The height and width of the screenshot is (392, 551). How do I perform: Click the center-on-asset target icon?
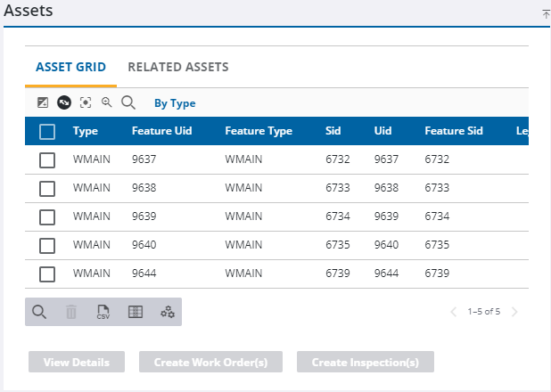point(86,102)
